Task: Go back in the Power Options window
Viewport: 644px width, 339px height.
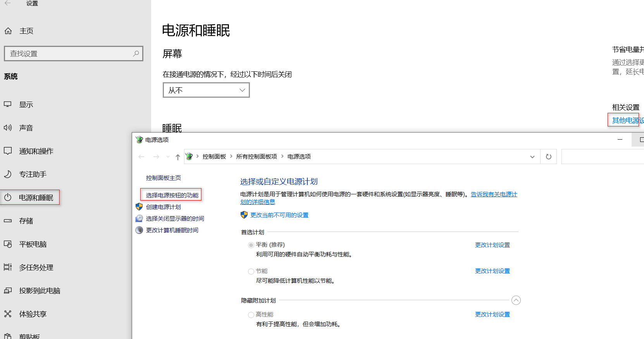Action: [141, 157]
